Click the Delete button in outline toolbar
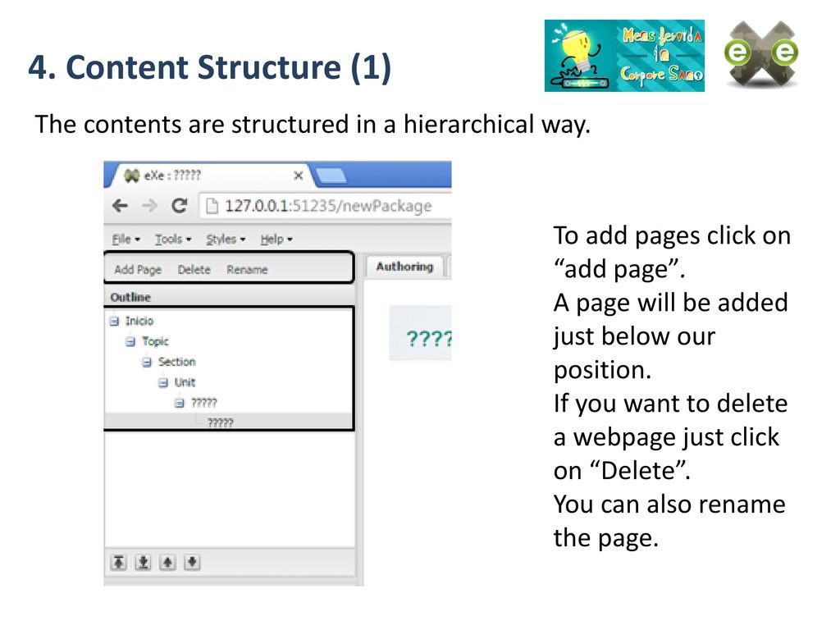This screenshot has width=840, height=630. [x=194, y=269]
